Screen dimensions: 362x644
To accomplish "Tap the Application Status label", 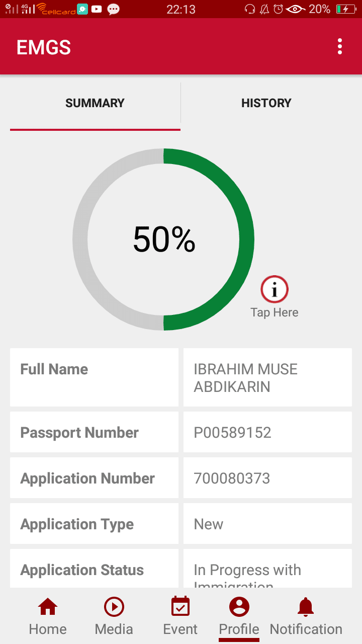I will [82, 570].
